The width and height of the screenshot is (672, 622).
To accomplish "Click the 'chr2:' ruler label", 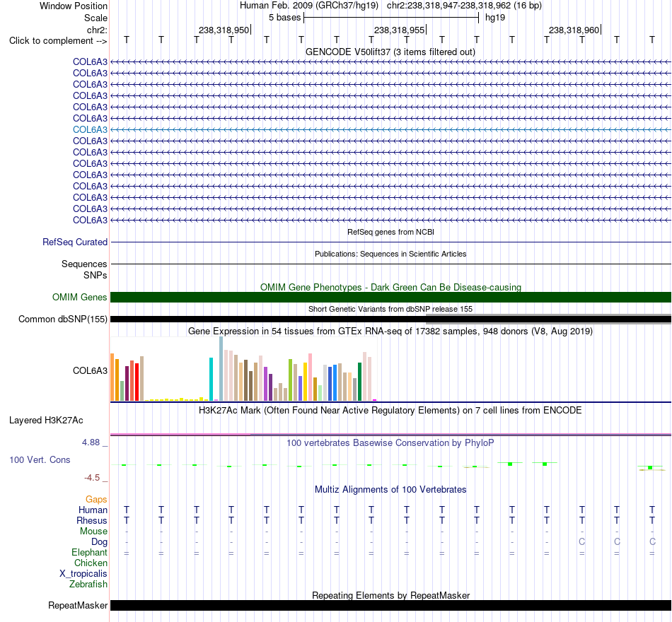I will [97, 30].
